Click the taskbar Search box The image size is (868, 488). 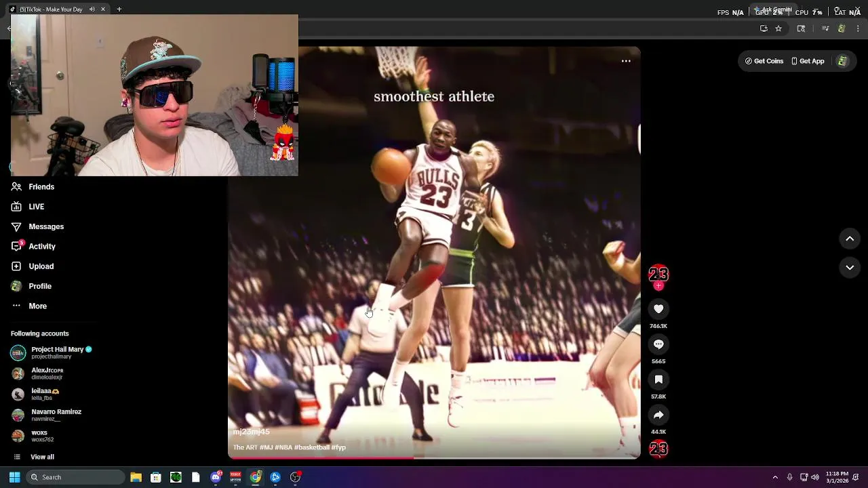click(x=76, y=477)
